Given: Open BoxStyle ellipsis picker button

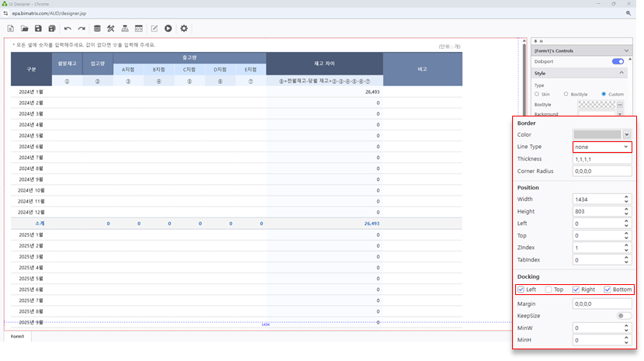Looking at the screenshot, I should tap(620, 105).
